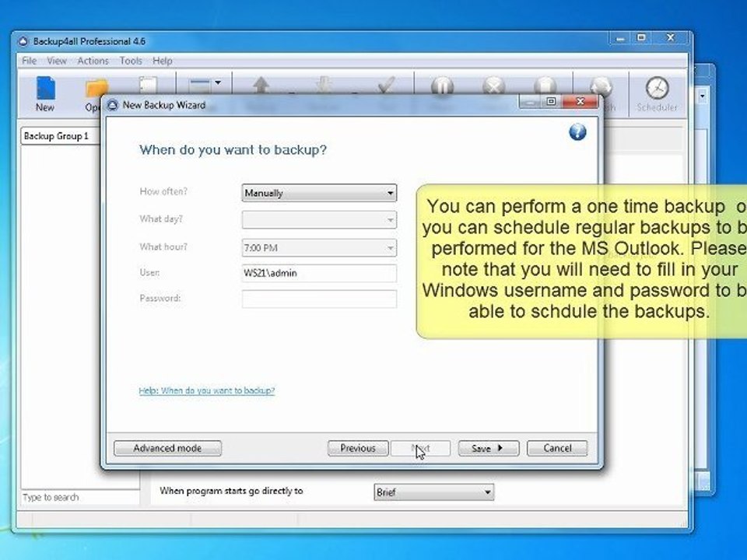Open the Tools menu
747x560 pixels.
pos(131,61)
